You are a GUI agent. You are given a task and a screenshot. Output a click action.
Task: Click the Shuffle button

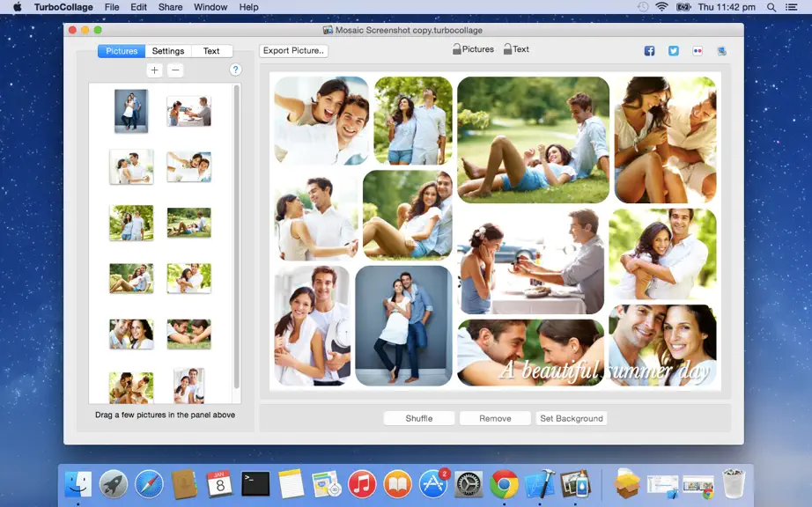pyautogui.click(x=419, y=418)
